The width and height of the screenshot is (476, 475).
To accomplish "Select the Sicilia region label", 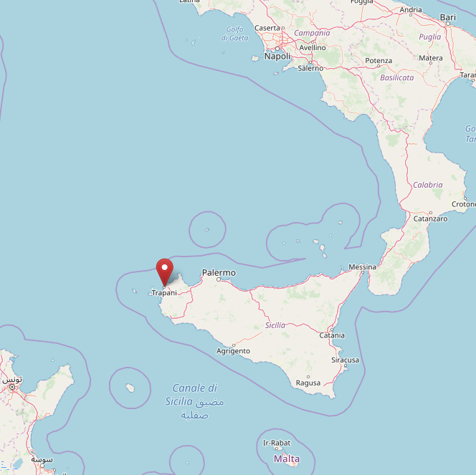I will coord(275,325).
